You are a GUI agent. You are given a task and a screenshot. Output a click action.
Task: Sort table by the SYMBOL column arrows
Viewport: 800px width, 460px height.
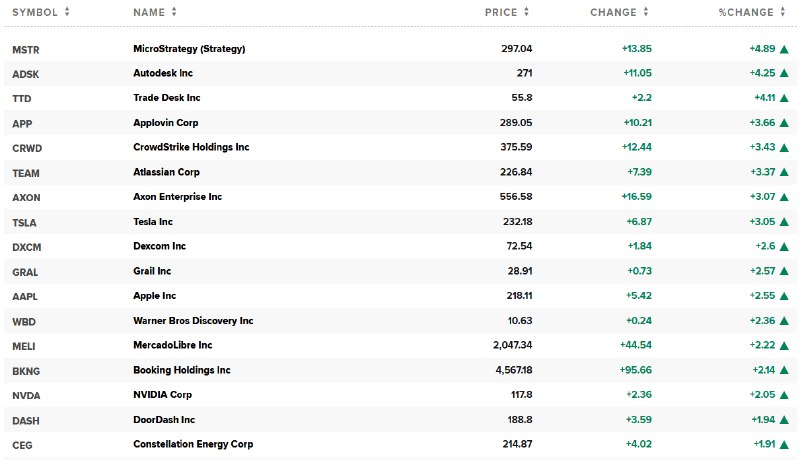click(67, 12)
